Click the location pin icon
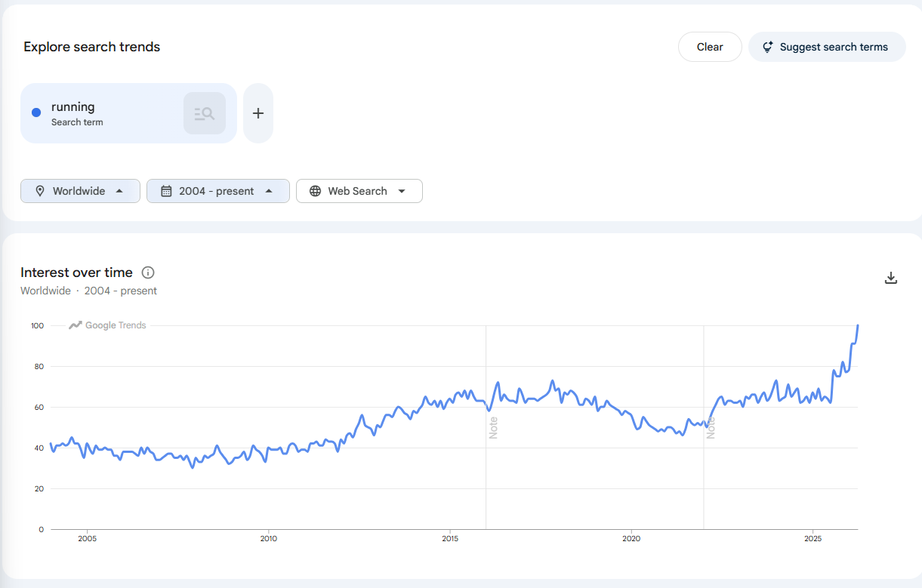 click(x=40, y=191)
